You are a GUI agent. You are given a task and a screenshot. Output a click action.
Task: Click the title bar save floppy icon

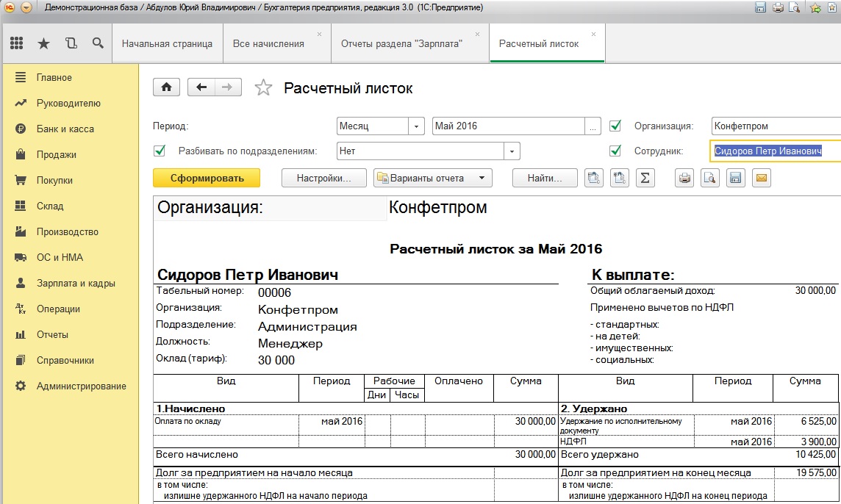point(760,7)
